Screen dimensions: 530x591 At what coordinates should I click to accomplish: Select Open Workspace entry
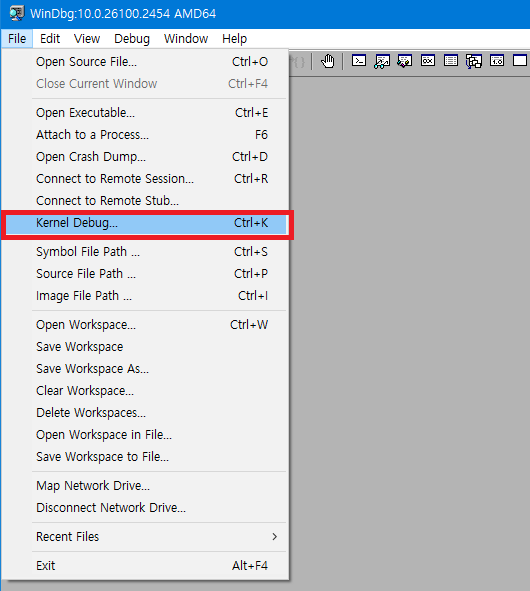pos(145,325)
